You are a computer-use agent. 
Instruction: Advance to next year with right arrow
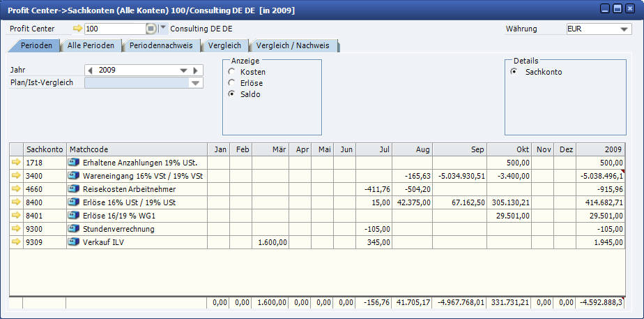197,71
